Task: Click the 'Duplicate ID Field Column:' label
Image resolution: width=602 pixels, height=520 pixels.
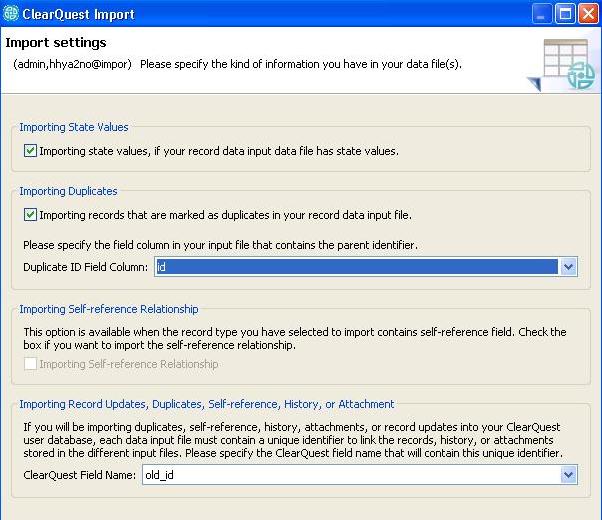Action: tap(86, 267)
